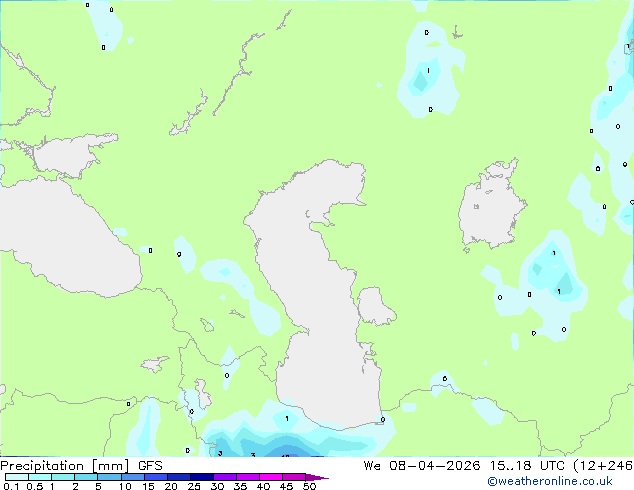Viewport: 634px width, 490px height.
Task: Click the 'We 08-04-2026 15..18 UTC' date text
Action: coord(466,466)
